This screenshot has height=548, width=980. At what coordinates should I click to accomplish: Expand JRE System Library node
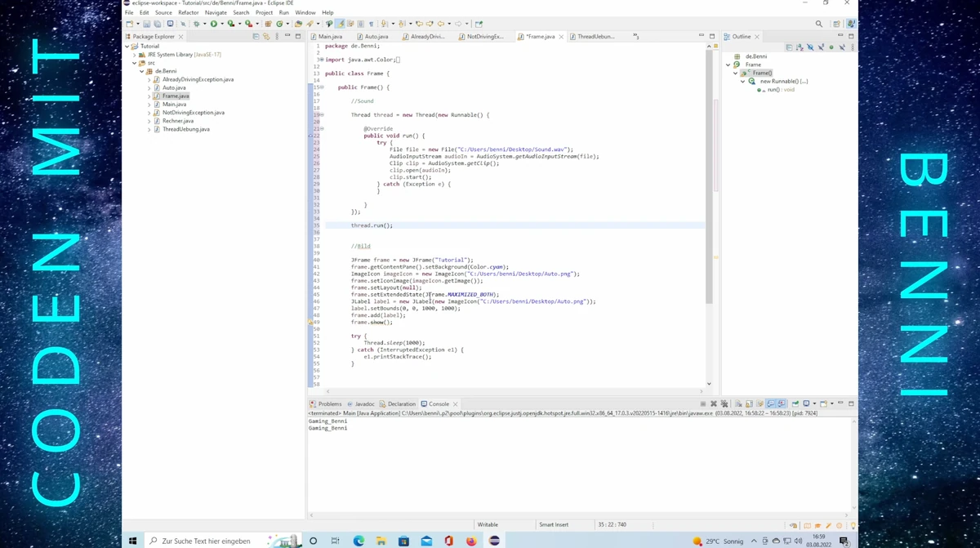coord(135,55)
